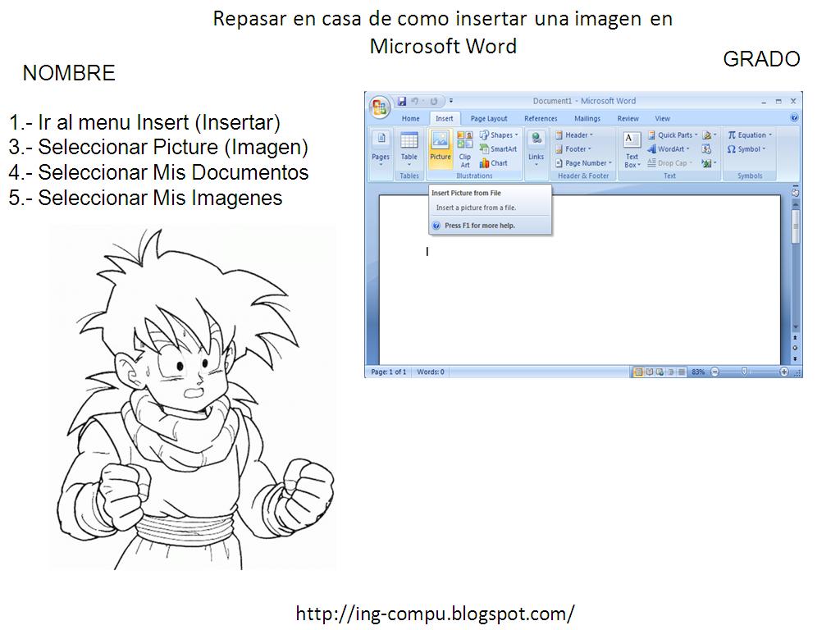840x630 pixels.
Task: Click the Words: 0 status bar counter
Action: click(431, 372)
